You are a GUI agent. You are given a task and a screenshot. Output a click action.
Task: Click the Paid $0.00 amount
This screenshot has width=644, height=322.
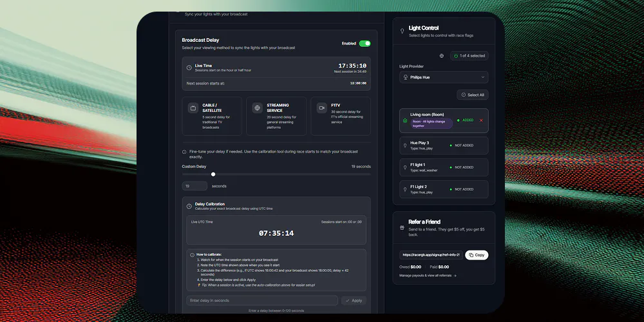(x=444, y=267)
